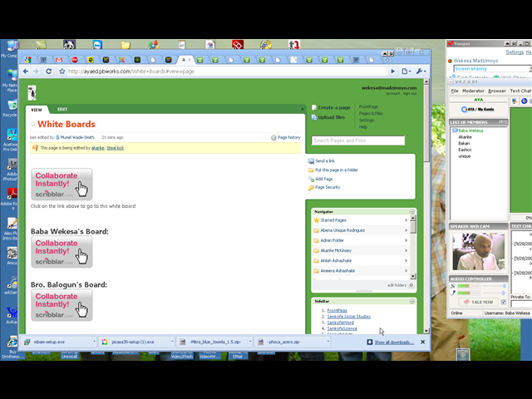The height and width of the screenshot is (399, 532).
Task: Open the Chrome page menu
Action: coord(406,71)
